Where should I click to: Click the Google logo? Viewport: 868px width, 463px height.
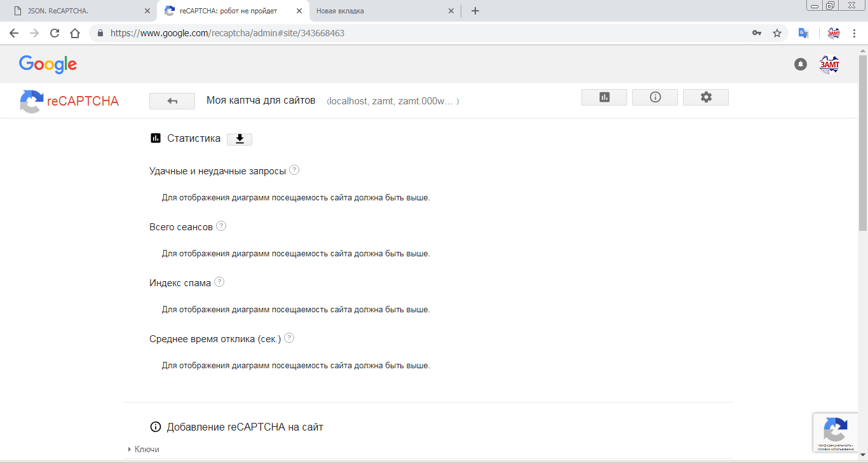48,64
